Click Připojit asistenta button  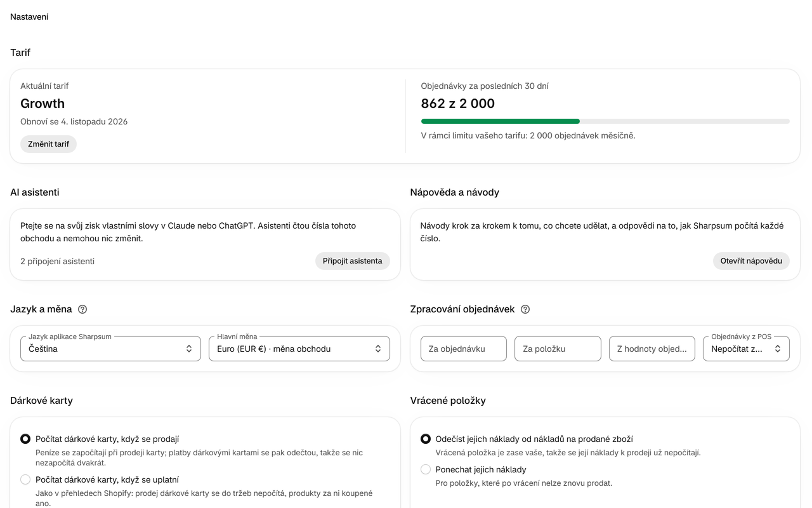coord(353,261)
